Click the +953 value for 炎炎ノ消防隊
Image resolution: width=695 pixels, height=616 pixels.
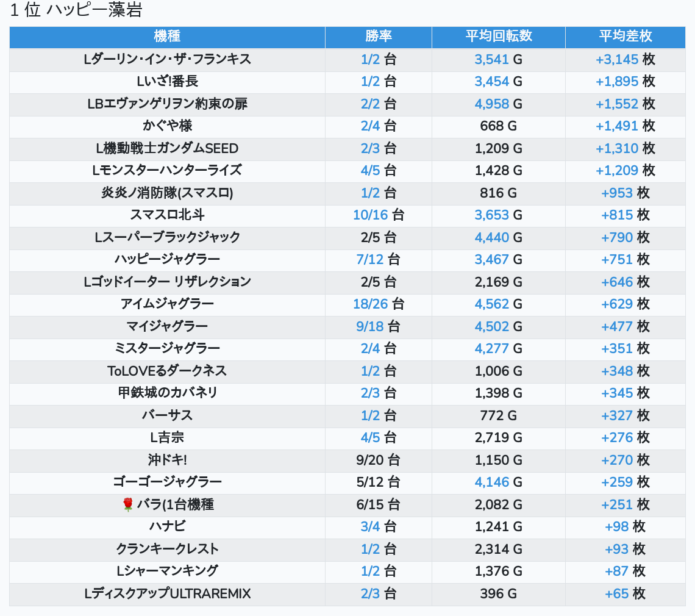(x=617, y=193)
